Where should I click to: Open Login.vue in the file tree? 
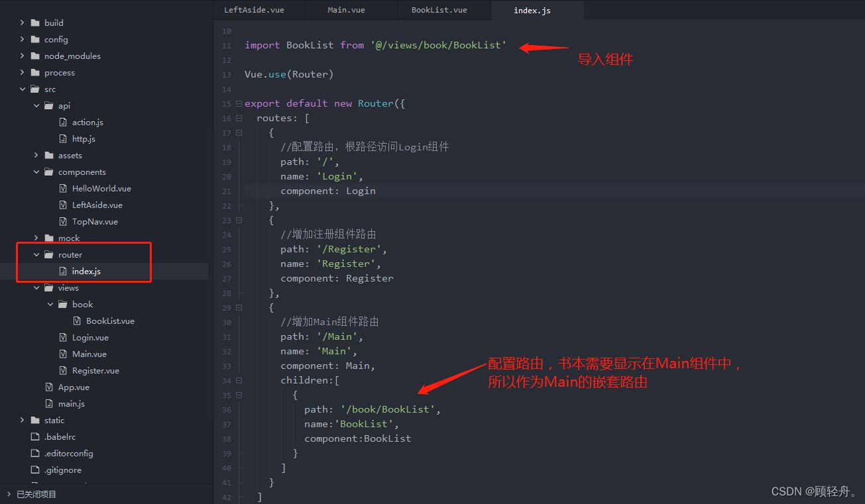[x=90, y=338]
